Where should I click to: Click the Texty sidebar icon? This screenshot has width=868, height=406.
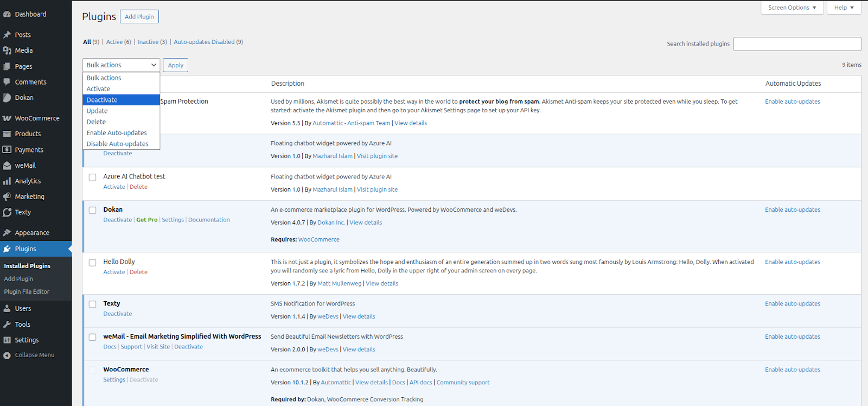pyautogui.click(x=7, y=212)
